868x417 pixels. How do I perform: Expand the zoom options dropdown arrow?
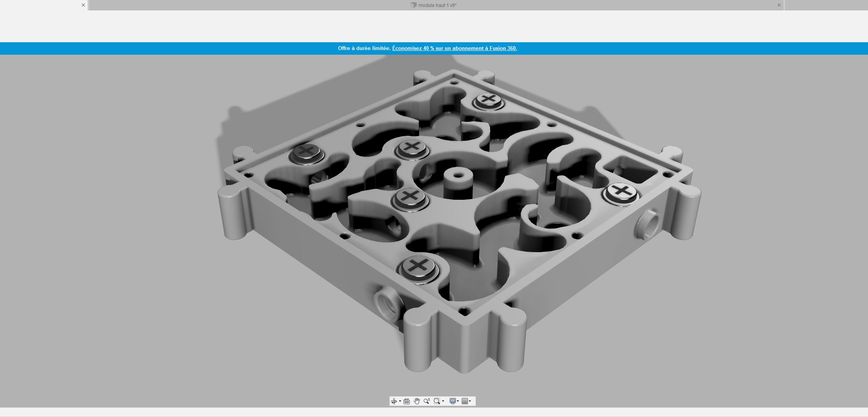pyautogui.click(x=443, y=401)
